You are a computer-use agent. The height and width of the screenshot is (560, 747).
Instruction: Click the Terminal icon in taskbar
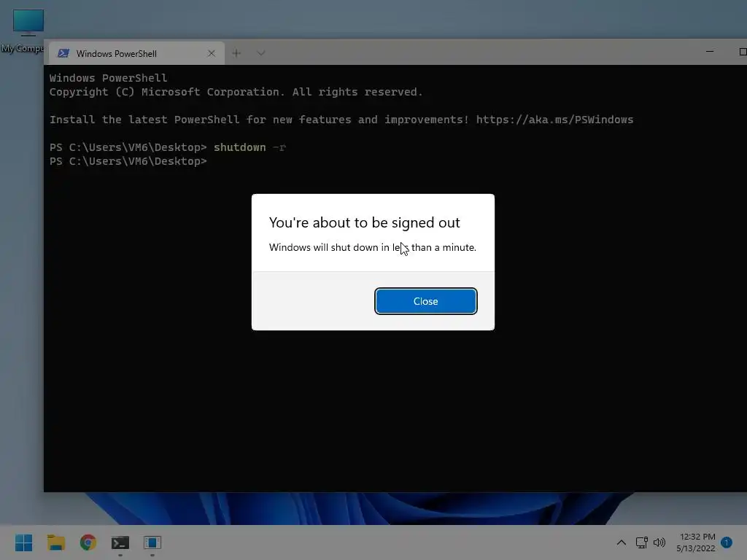[120, 542]
